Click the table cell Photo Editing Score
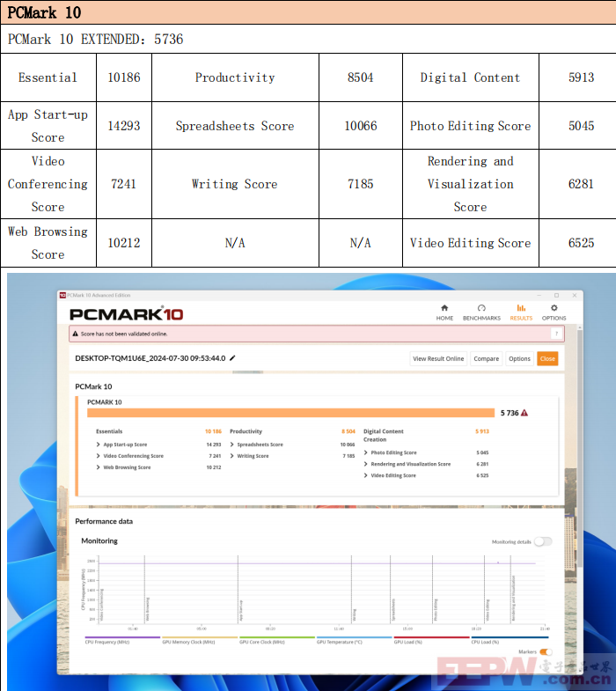The image size is (616, 691). click(x=470, y=126)
